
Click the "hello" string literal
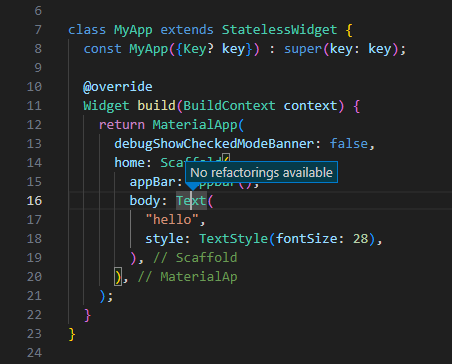172,220
